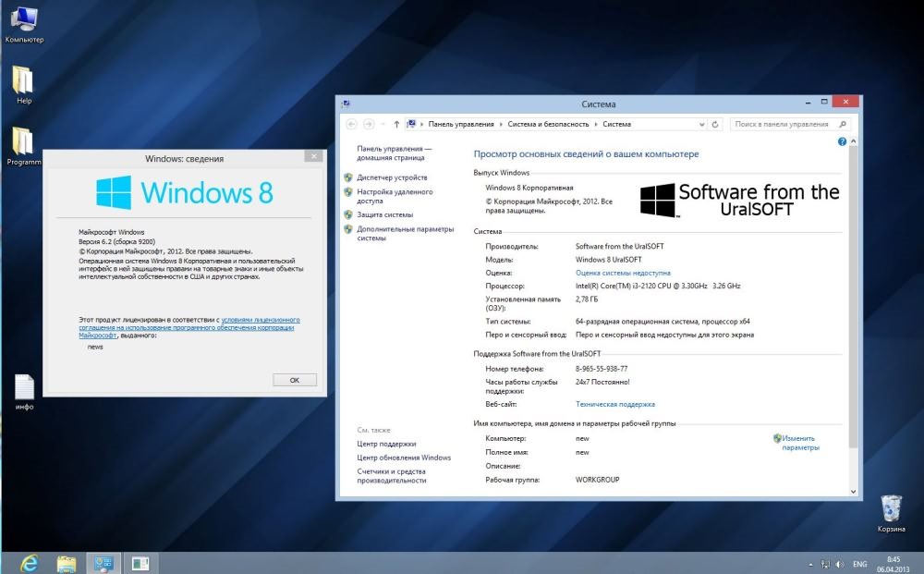Open Диспетчер устройств in the sidebar
Image resolution: width=924 pixels, height=574 pixels.
click(392, 177)
